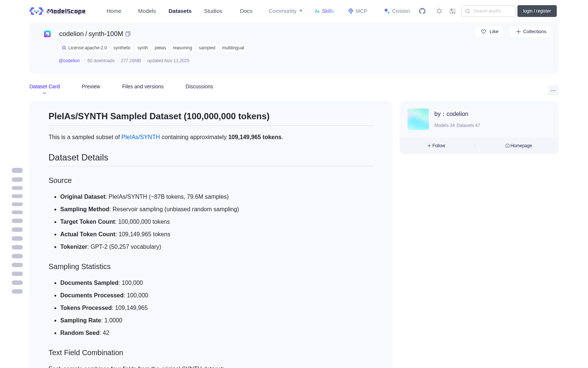This screenshot has height=368, width=588.
Task: Click the Target Token Count bullet
Action: click(x=115, y=222)
